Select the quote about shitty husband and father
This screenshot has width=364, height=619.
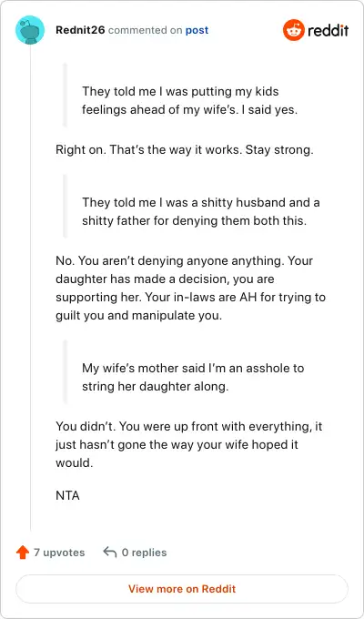pyautogui.click(x=201, y=211)
